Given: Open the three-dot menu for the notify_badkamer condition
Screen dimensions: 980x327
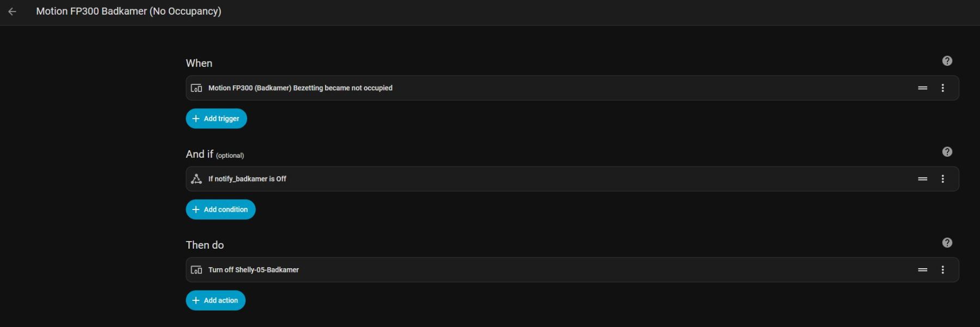Looking at the screenshot, I should pos(942,179).
